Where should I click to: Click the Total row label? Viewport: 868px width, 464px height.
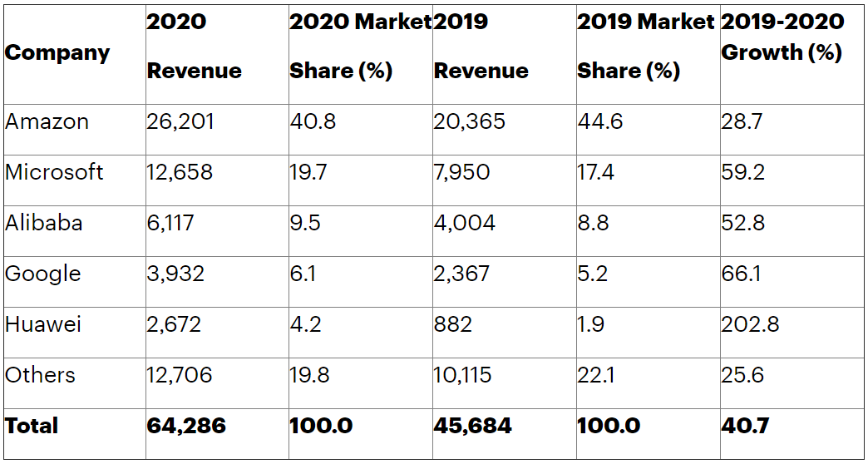pos(32,426)
